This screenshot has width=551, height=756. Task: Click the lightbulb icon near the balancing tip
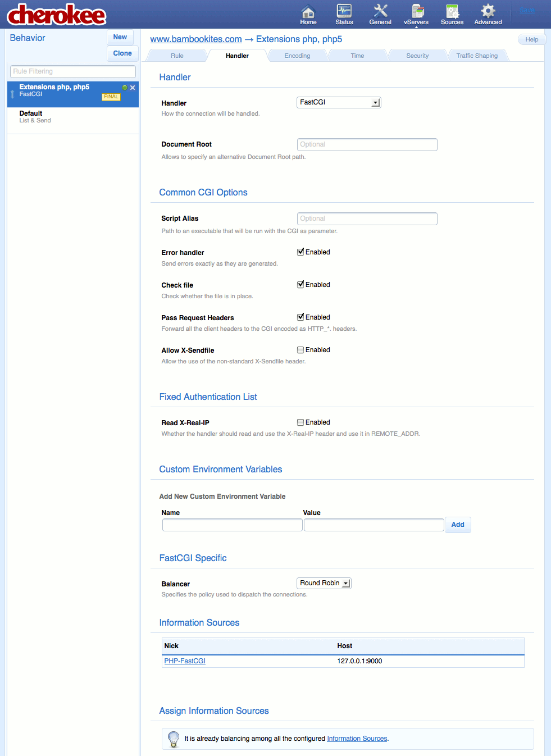pyautogui.click(x=173, y=739)
